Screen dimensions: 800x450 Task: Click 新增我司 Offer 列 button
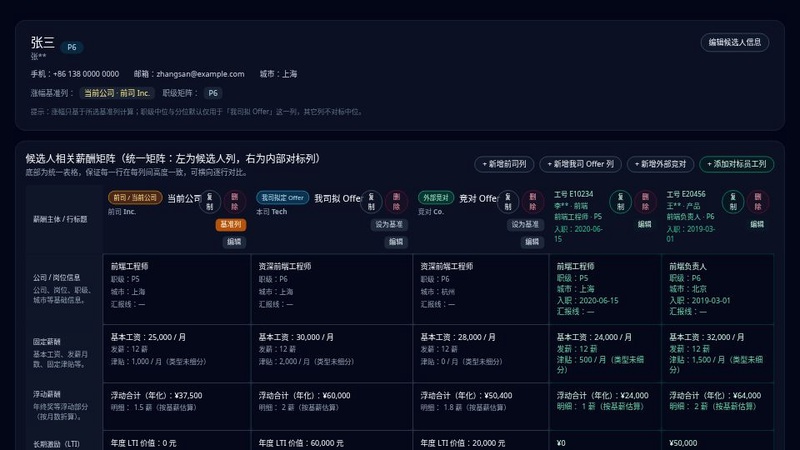tap(581, 164)
